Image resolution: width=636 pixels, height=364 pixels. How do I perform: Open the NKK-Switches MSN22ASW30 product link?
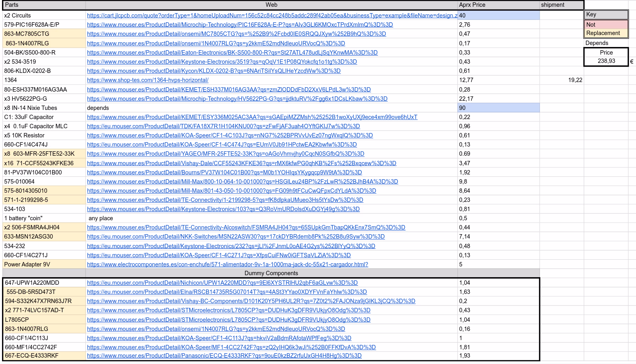tap(236, 237)
